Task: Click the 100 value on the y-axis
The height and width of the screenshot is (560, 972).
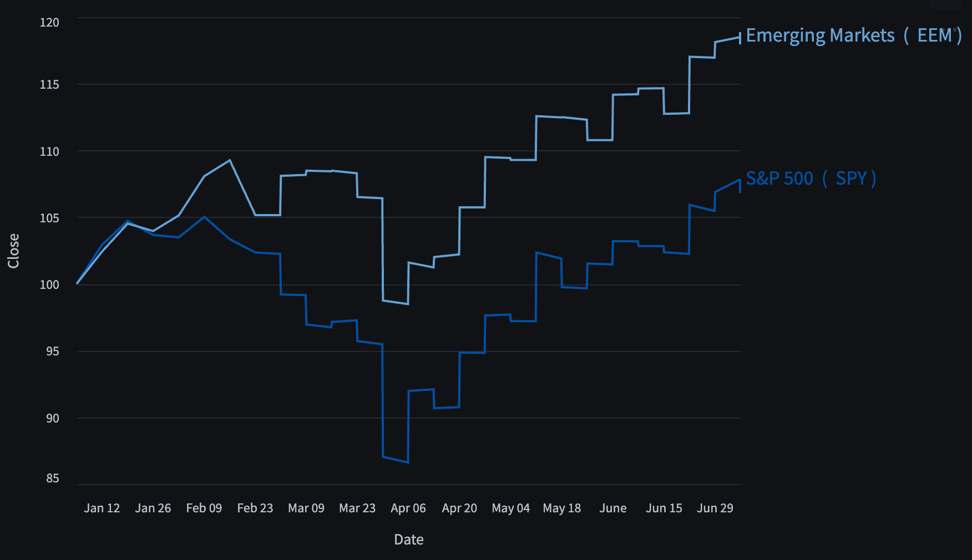Action: (x=49, y=284)
